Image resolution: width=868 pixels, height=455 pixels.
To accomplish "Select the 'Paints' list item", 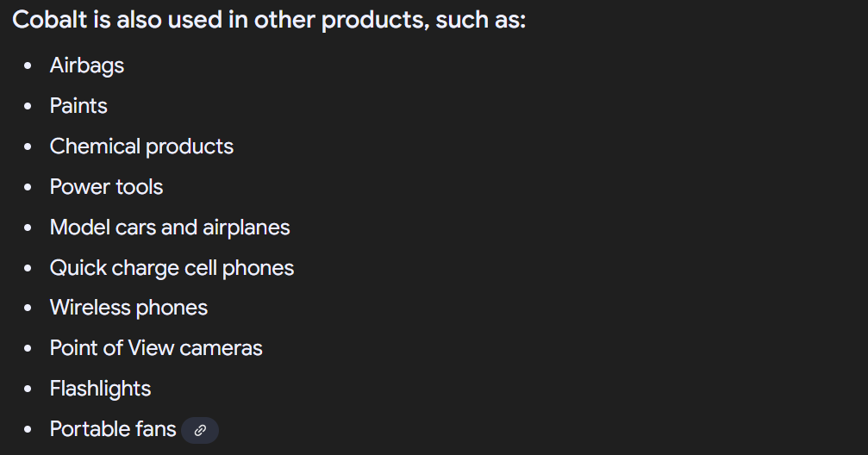I will pyautogui.click(x=78, y=106).
